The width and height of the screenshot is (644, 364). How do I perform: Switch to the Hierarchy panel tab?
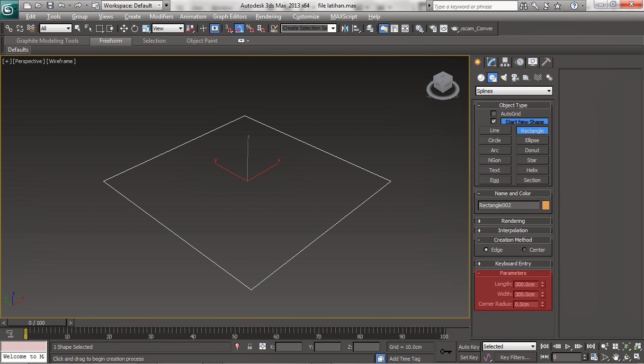point(505,62)
